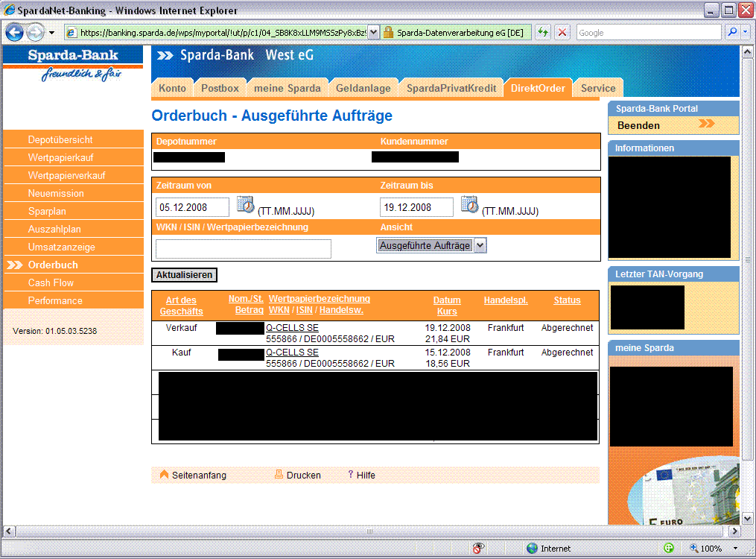Screen dimensions: 756x559
Task: Click the Google search box
Action: tap(649, 33)
